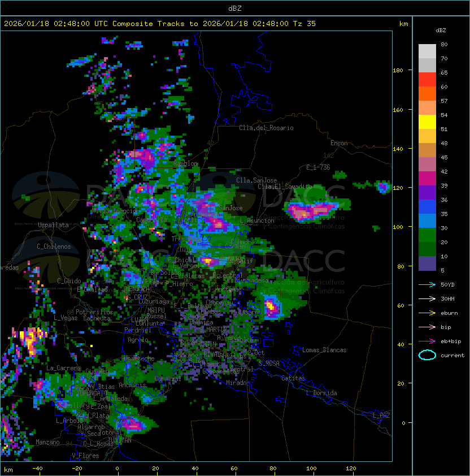Click the '50YD' legend label
470x476 pixels.
pos(447,285)
